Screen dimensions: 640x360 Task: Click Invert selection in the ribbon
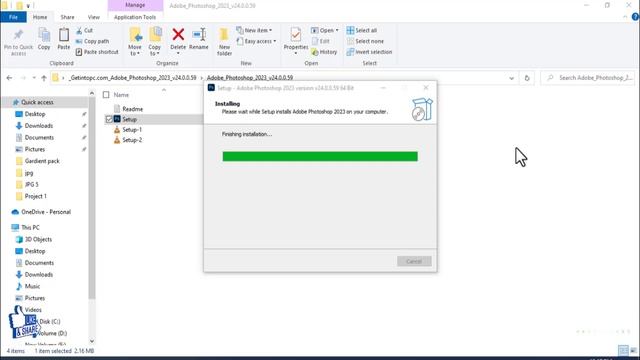[x=369, y=52]
